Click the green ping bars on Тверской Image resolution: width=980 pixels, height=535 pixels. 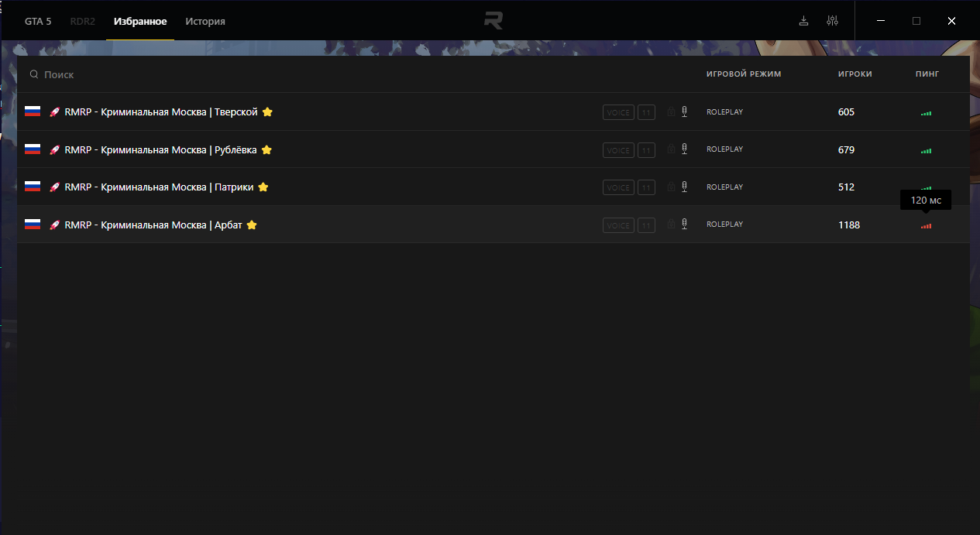(926, 113)
